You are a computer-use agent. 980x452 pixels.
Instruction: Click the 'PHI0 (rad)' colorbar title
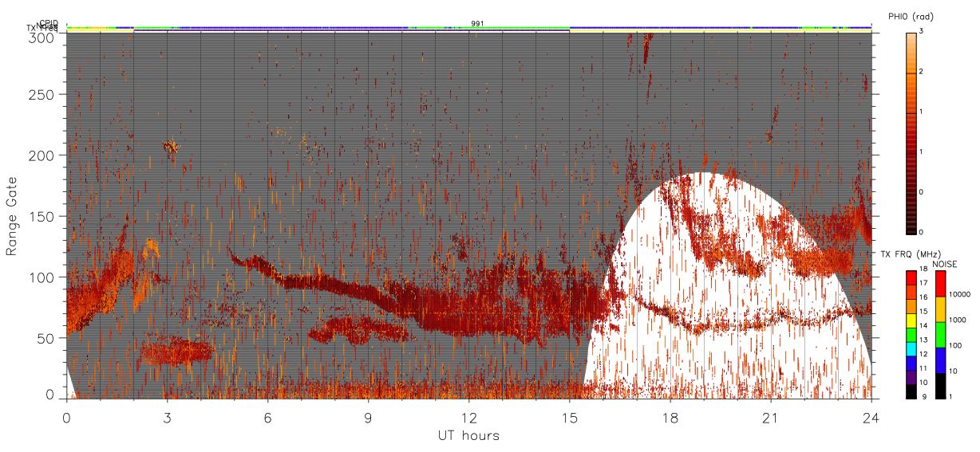(x=911, y=17)
